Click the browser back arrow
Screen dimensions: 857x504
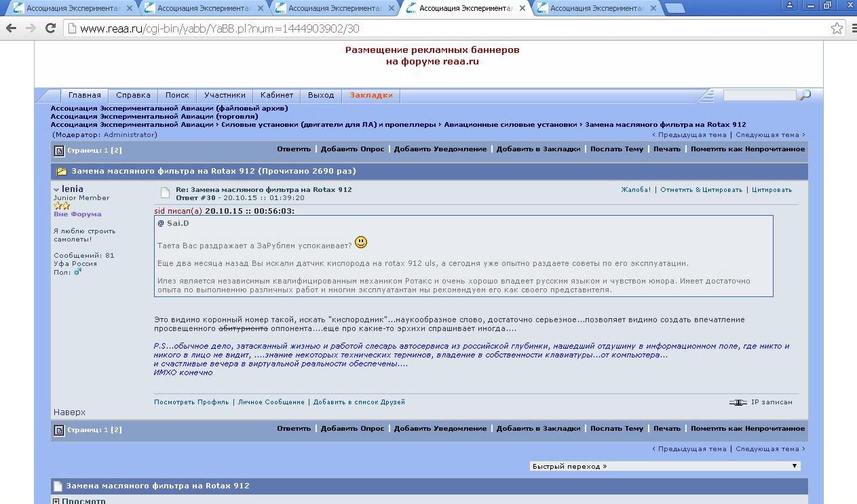pos(11,28)
